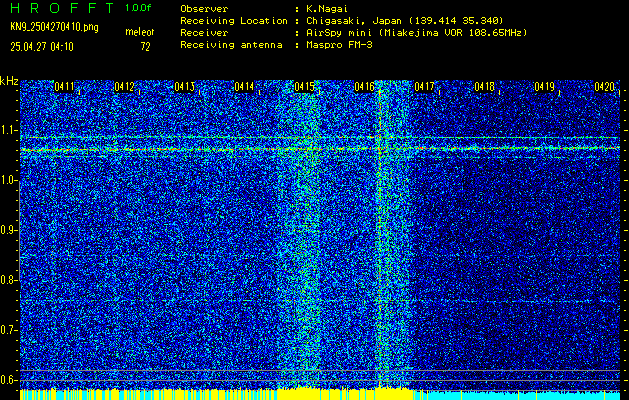
Task: Click the observer name K.Nagai
Action: pyautogui.click(x=327, y=8)
